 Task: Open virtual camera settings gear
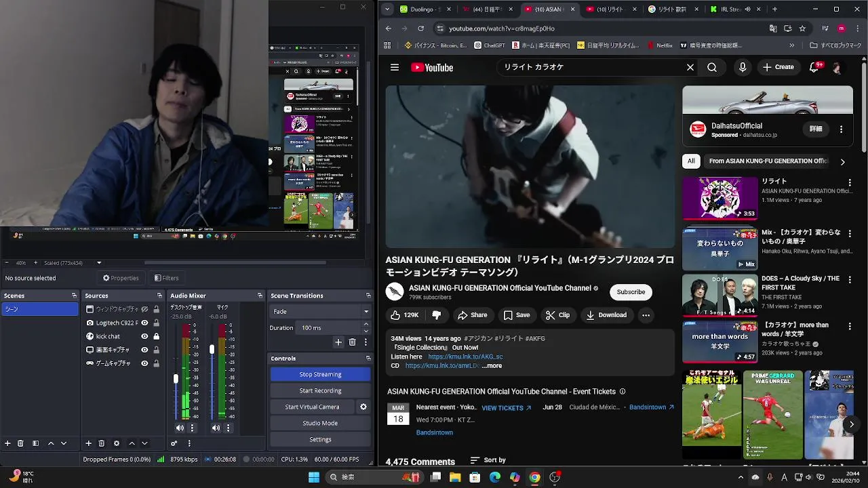click(x=363, y=407)
